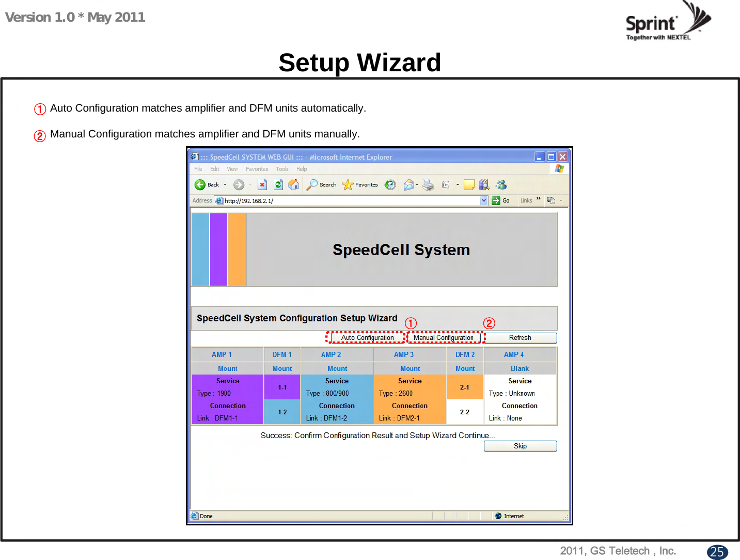Click the Messenger people icon
740x560 pixels.
pyautogui.click(x=501, y=185)
